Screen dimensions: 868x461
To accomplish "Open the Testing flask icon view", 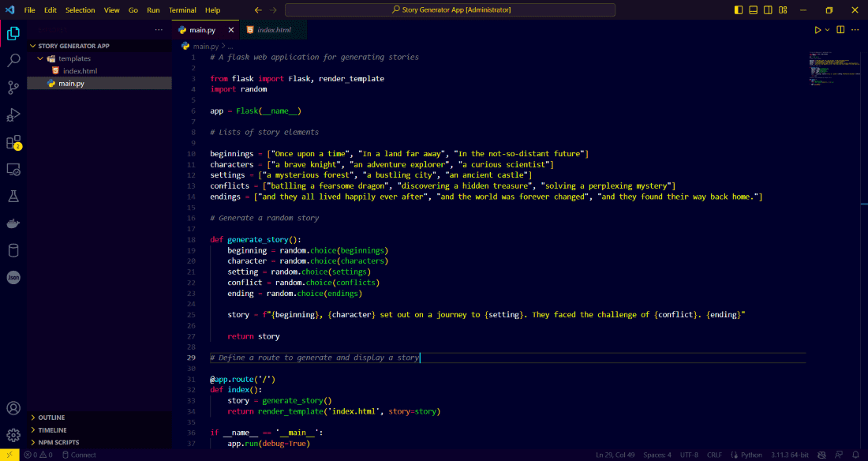I will click(x=13, y=196).
